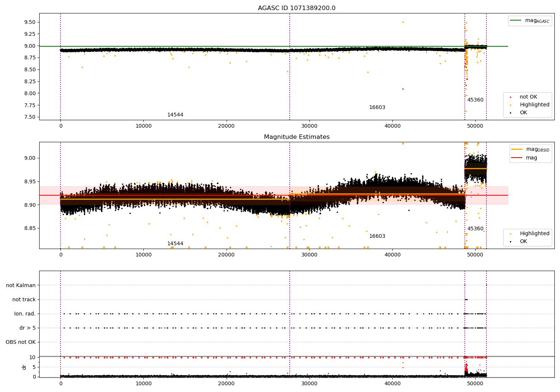Click the rotated 'dr' y-axis label
The image size is (560, 392).
pos(24,367)
